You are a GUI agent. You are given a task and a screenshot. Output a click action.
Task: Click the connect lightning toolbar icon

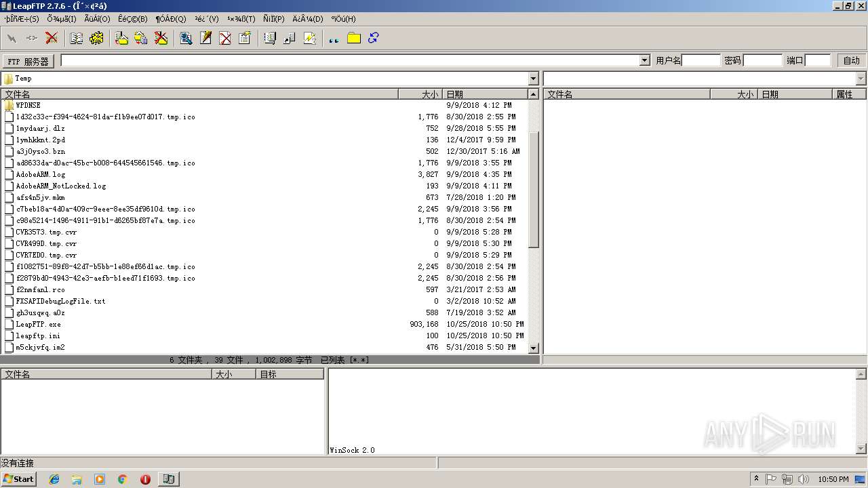(12, 39)
